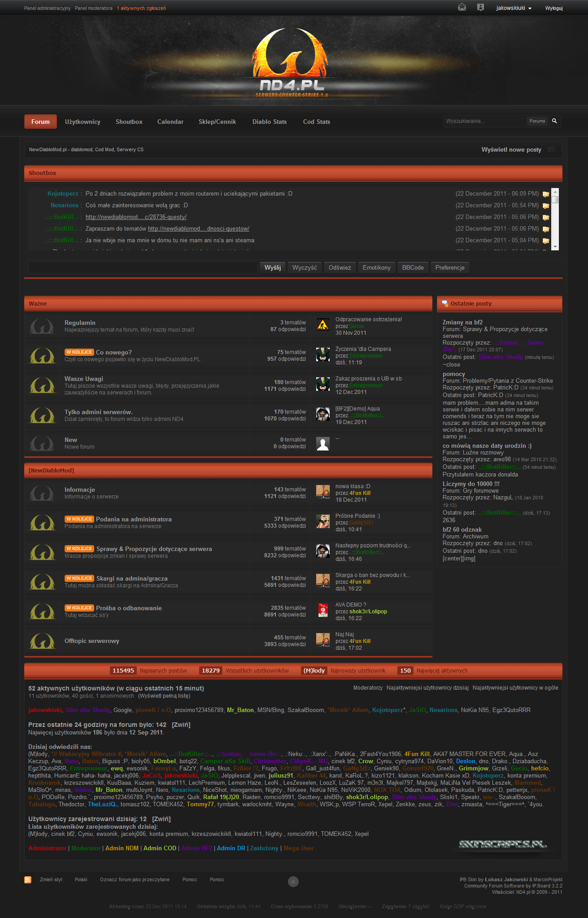Open Liczymy do 10000 !!! recent post

tap(471, 484)
